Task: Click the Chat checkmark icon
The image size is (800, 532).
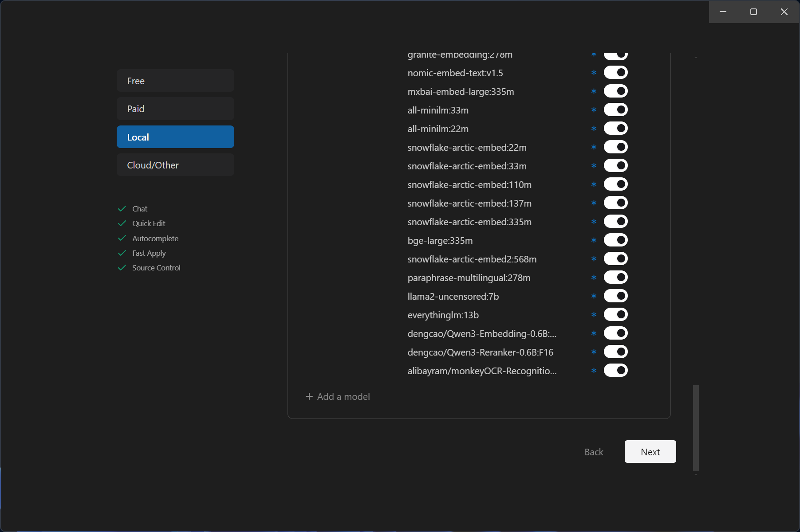Action: [x=122, y=208]
